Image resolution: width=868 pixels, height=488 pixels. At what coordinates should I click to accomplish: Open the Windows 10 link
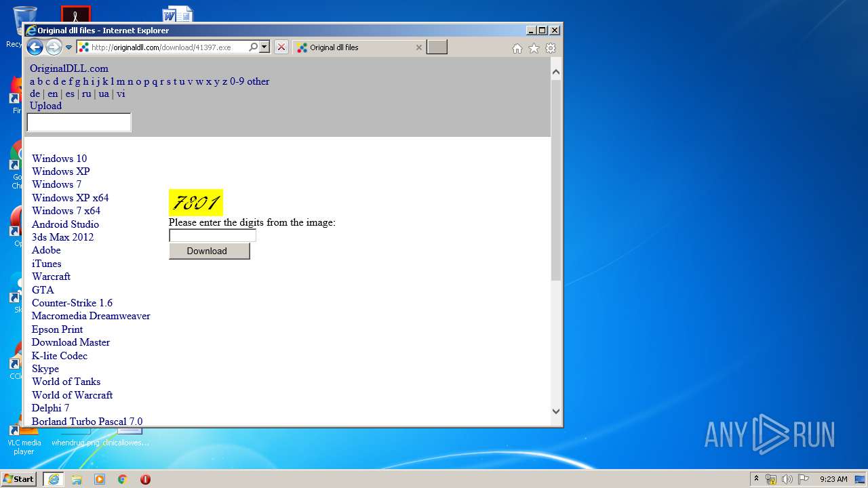pos(60,159)
